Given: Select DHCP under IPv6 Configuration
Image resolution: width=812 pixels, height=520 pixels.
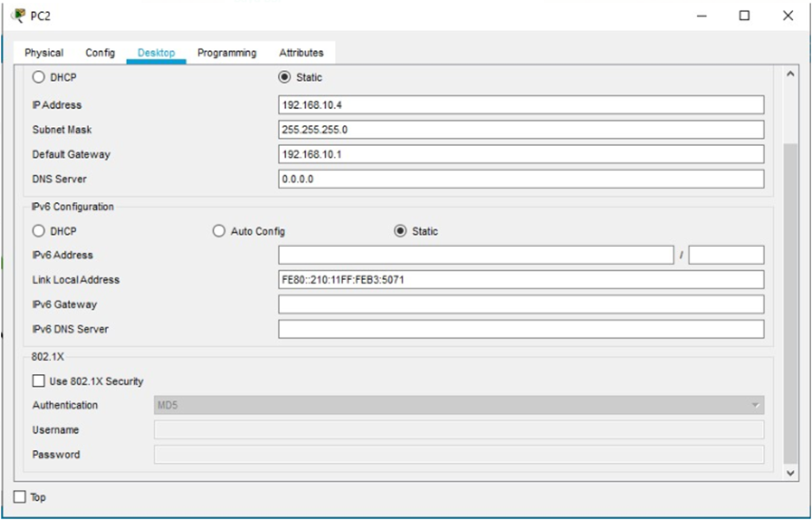Looking at the screenshot, I should click(x=38, y=231).
